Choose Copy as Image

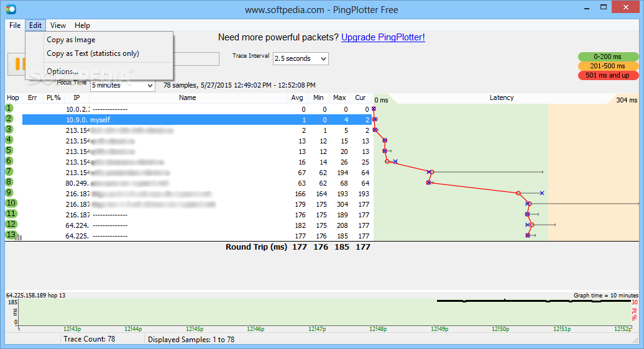71,40
